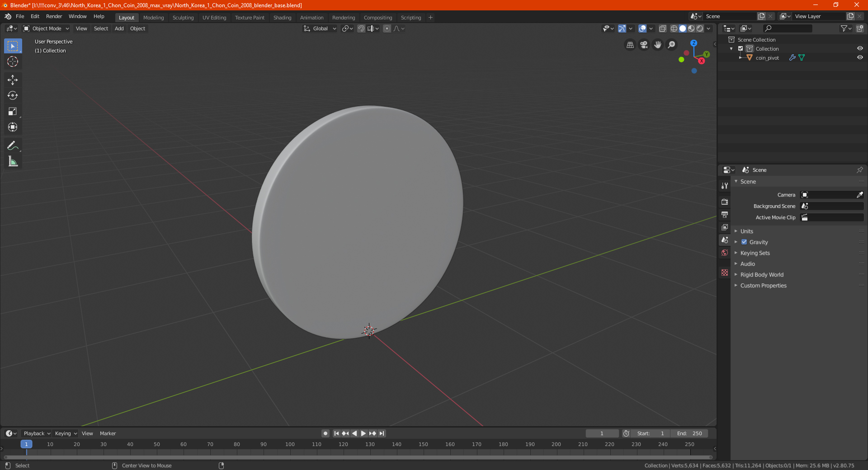This screenshot has height=470, width=868.
Task: Toggle the Gravity checkbox
Action: pos(744,242)
